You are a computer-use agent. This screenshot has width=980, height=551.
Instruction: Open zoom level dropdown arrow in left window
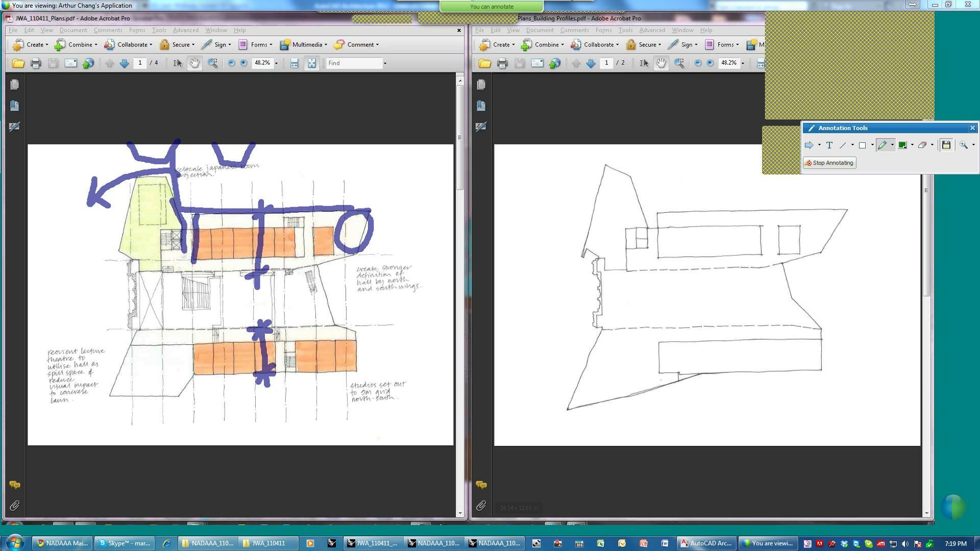(x=277, y=63)
